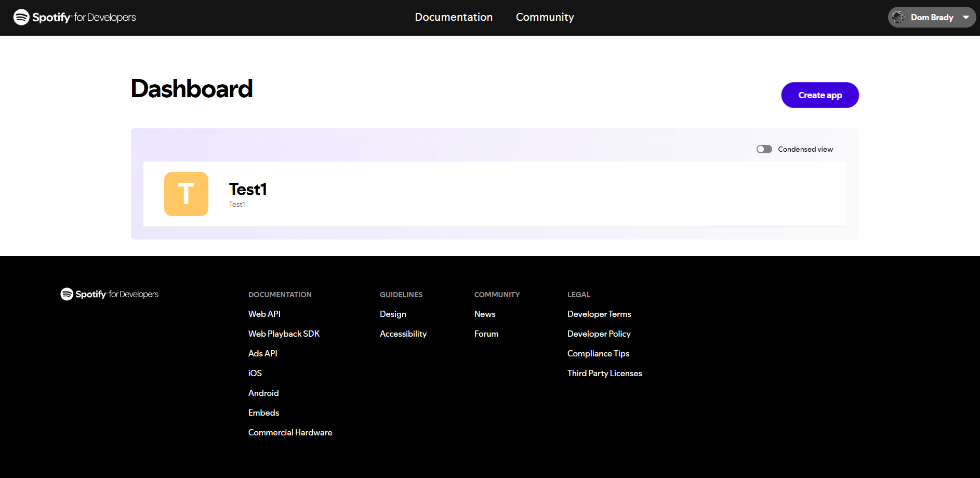Image resolution: width=980 pixels, height=478 pixels.
Task: Open the Community nav item
Action: tap(545, 17)
